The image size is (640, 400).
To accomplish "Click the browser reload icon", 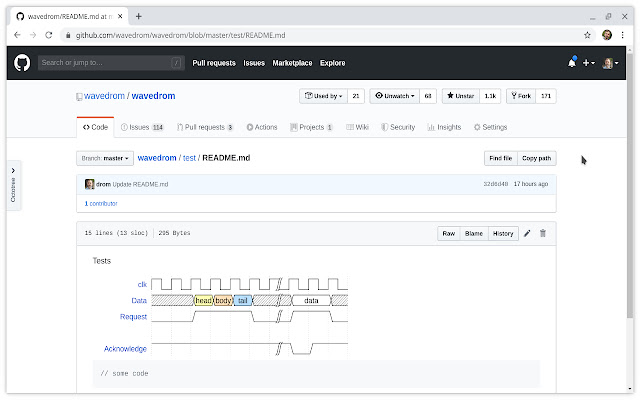I will click(49, 35).
